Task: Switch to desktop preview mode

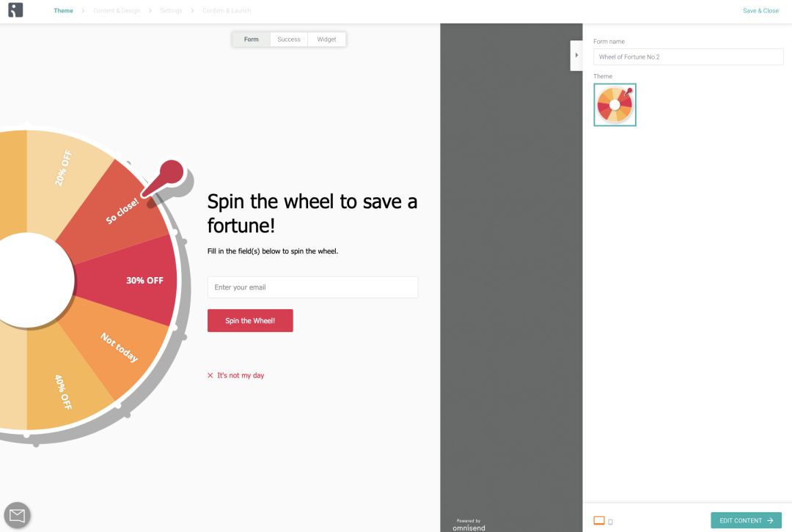Action: pos(599,521)
